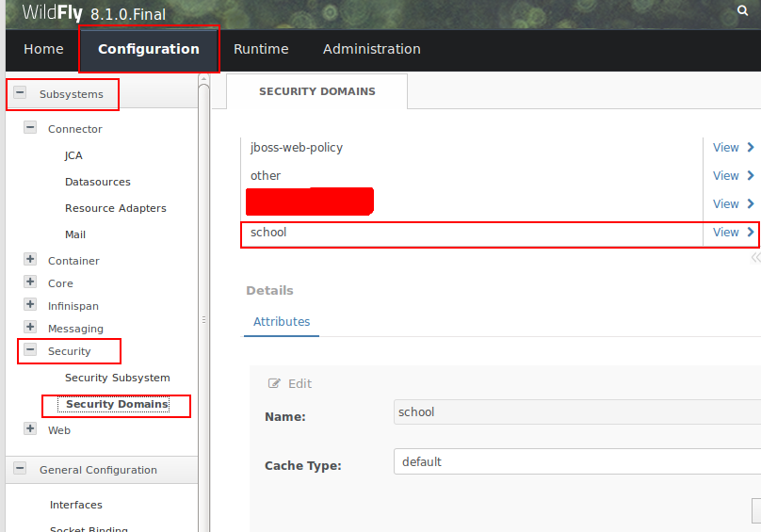The width and height of the screenshot is (761, 532).
Task: Click the Edit pencil icon in Attributes
Action: [274, 383]
